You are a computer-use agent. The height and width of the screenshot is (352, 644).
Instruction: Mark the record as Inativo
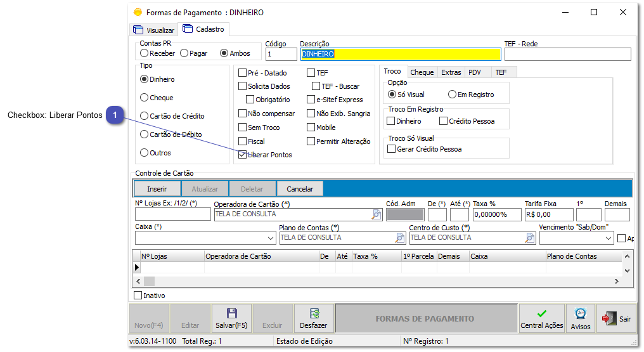[138, 295]
